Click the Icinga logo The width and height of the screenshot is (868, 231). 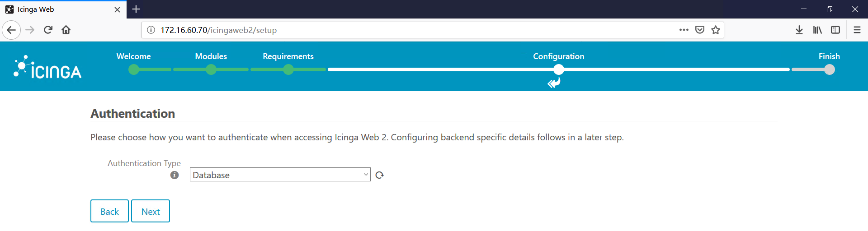click(x=47, y=67)
